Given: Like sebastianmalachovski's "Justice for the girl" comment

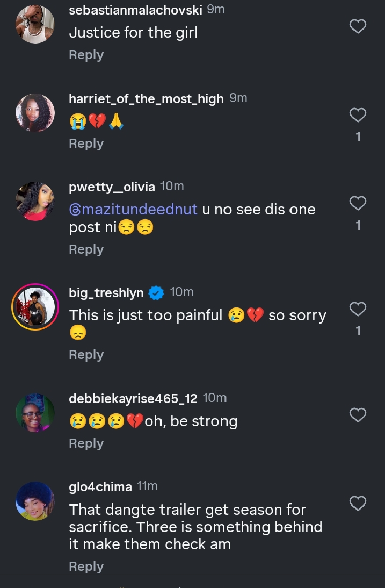Looking at the screenshot, I should tap(358, 26).
